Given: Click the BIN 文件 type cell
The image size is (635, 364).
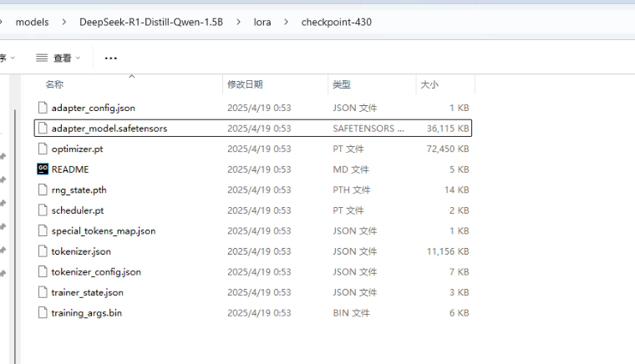Looking at the screenshot, I should tap(351, 313).
